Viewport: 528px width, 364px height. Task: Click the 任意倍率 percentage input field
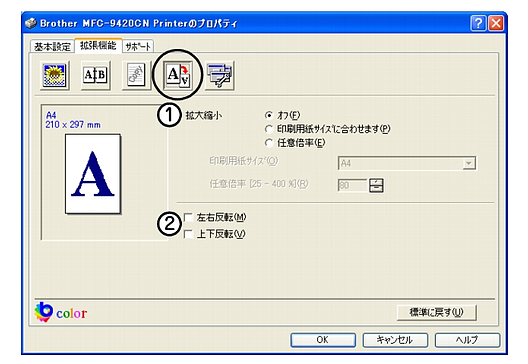353,185
